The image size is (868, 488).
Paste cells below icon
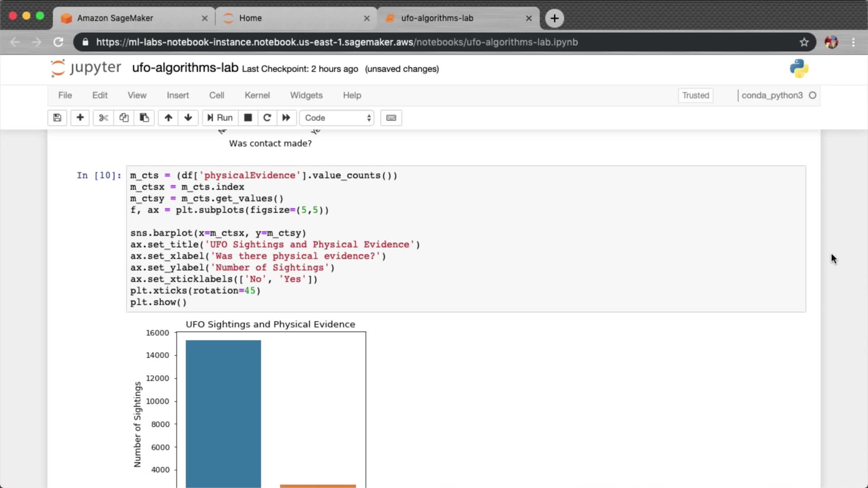click(x=144, y=118)
